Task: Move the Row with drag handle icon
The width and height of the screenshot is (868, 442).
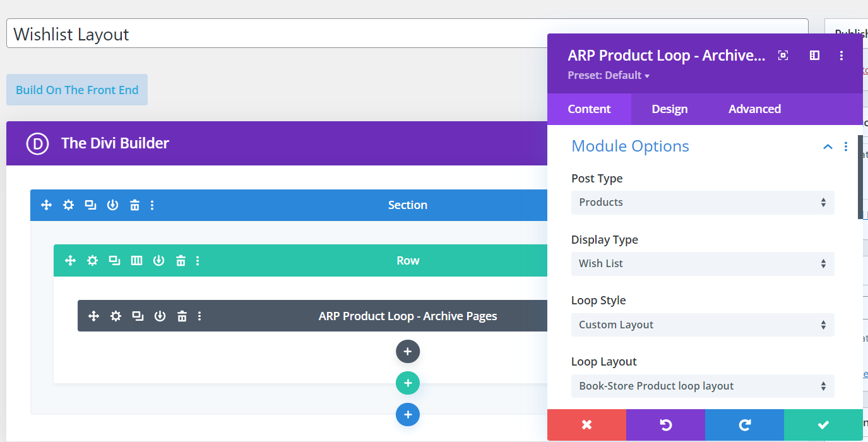Action: click(70, 261)
